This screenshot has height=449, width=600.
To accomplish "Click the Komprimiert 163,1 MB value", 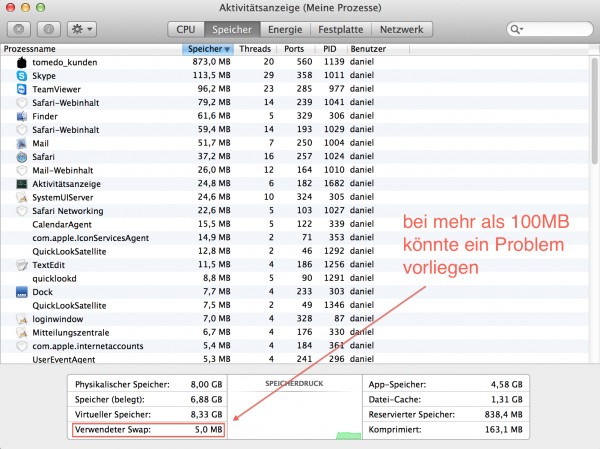I will click(x=504, y=429).
